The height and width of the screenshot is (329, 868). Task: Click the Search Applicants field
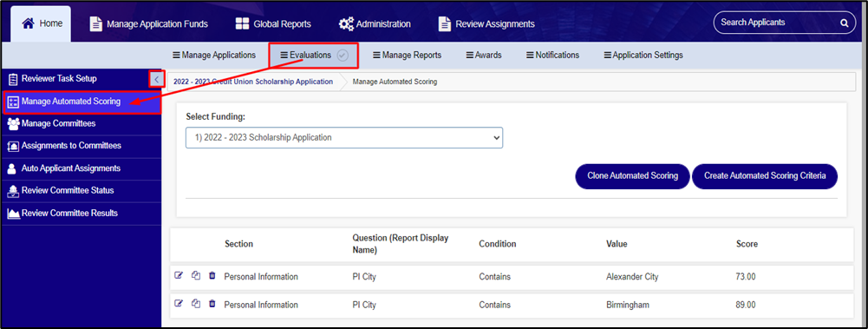pyautogui.click(x=777, y=23)
